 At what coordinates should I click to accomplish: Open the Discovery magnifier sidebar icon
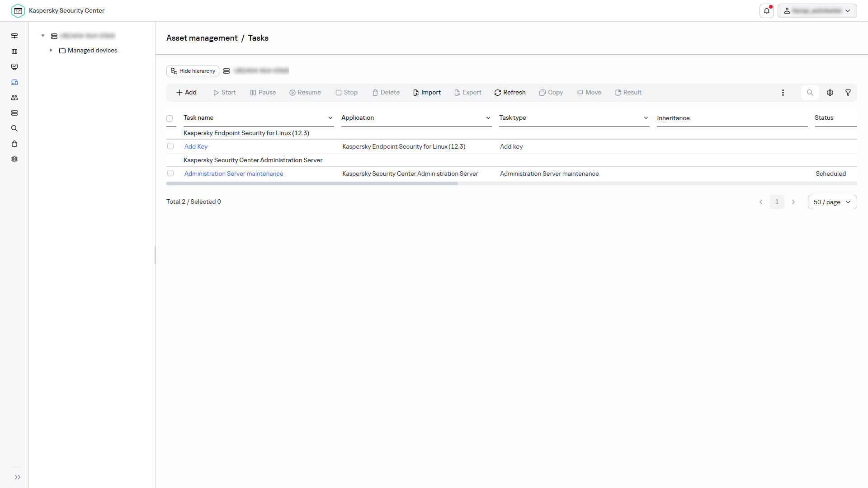pos(14,128)
